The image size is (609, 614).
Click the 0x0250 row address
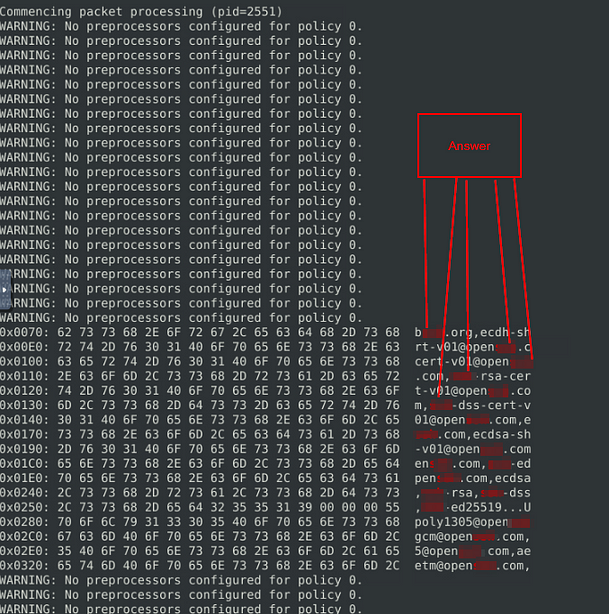point(25,507)
